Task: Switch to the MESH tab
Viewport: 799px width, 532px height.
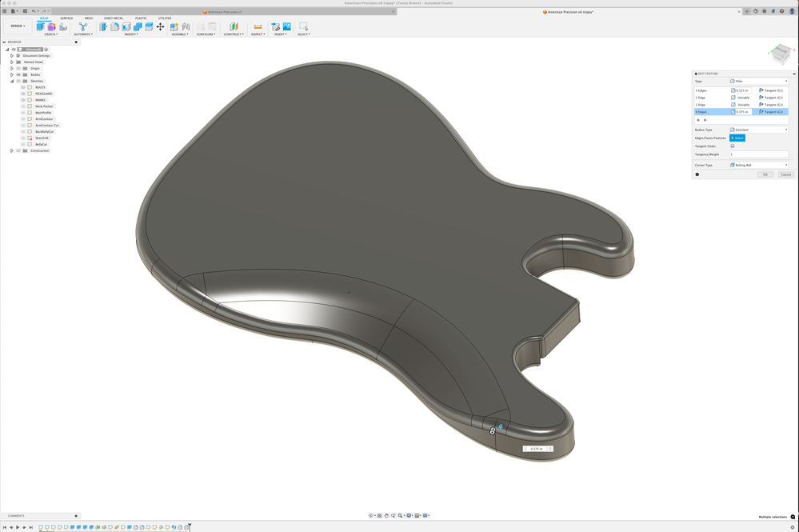Action: (89, 18)
